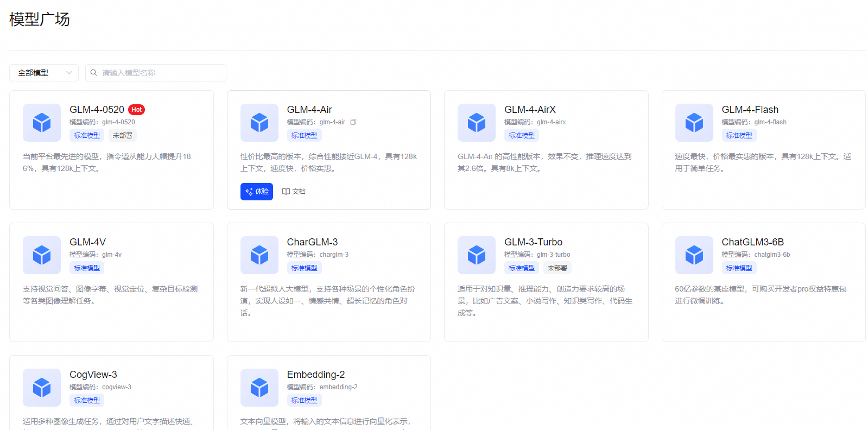Click the CogView-3 model cube icon
868x430 pixels.
coord(42,388)
